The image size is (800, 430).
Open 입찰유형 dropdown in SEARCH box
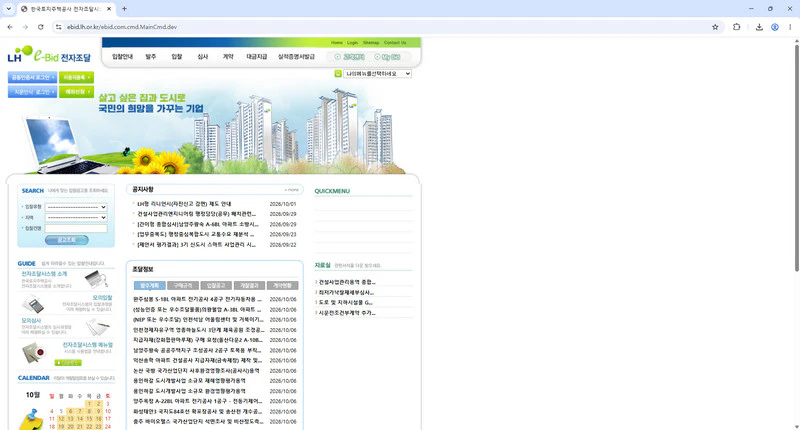76,207
